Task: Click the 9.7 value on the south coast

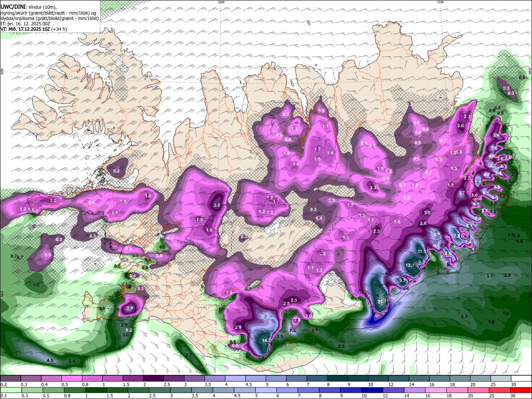Action: [x=402, y=281]
